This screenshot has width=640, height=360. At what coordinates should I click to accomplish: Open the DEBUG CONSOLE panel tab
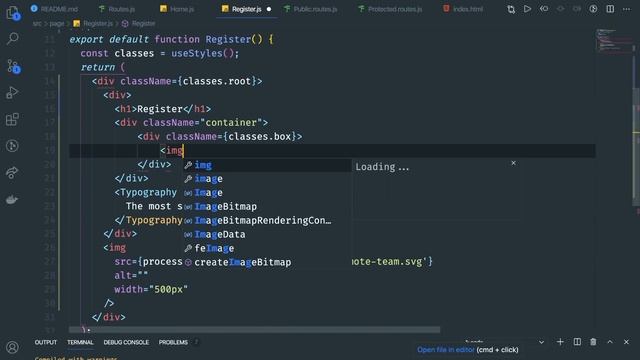pos(126,342)
